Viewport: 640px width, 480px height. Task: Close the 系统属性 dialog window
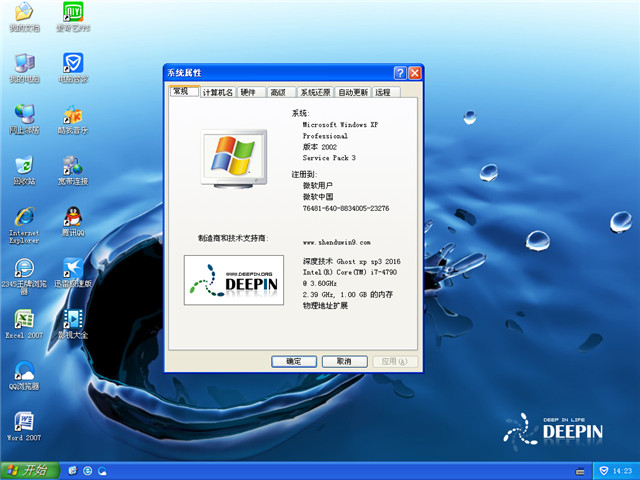(x=415, y=73)
